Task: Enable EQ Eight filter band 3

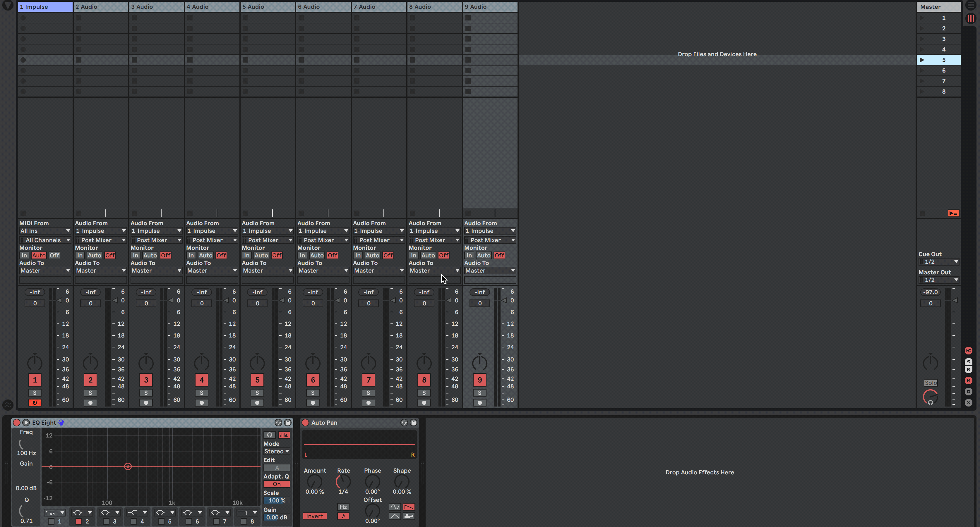Action: [x=106, y=521]
